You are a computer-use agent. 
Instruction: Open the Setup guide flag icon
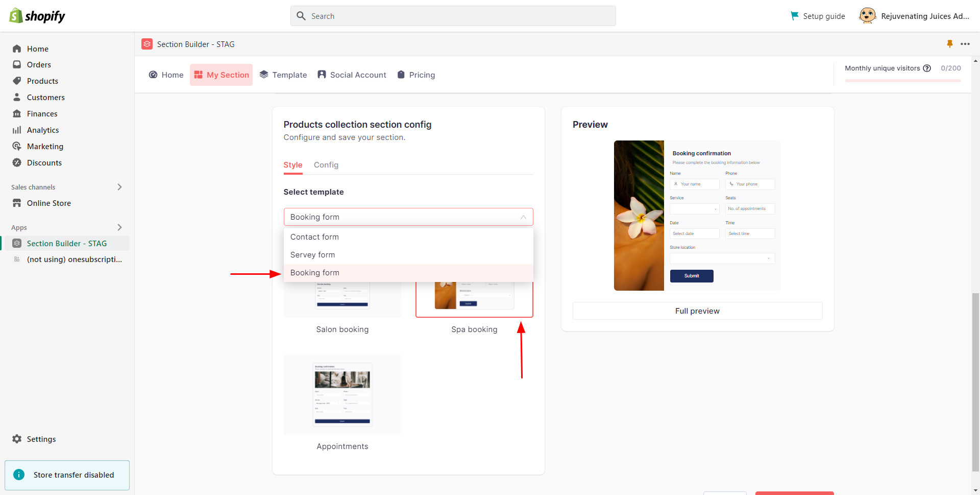[795, 16]
